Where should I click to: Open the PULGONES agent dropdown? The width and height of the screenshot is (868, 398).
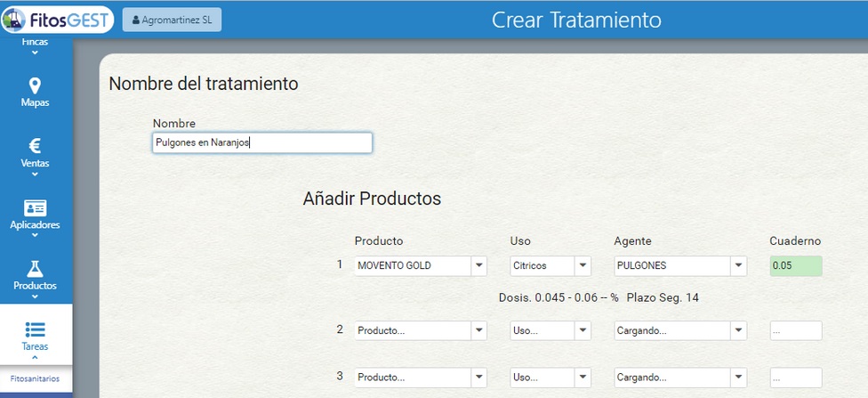(x=680, y=265)
